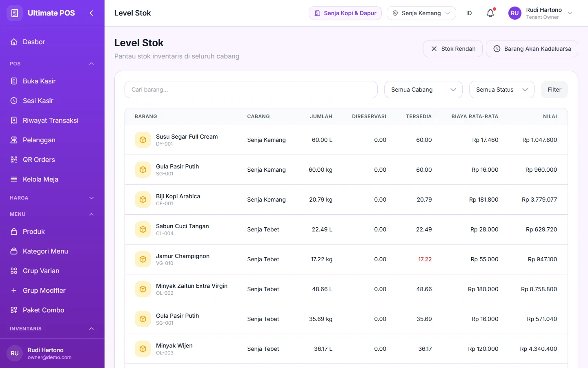Click the Gula Pasir Putih icon in the Senja Tebet row
The image size is (588, 368).
143,319
